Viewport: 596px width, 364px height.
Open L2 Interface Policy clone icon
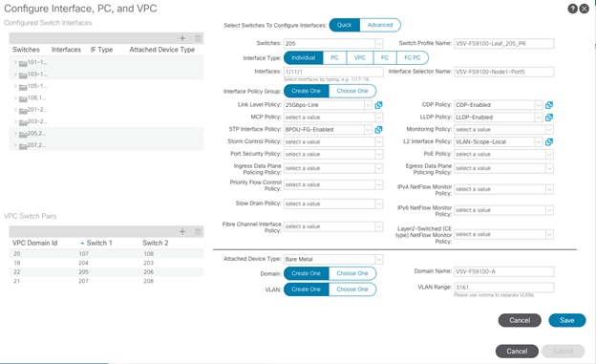click(x=549, y=141)
